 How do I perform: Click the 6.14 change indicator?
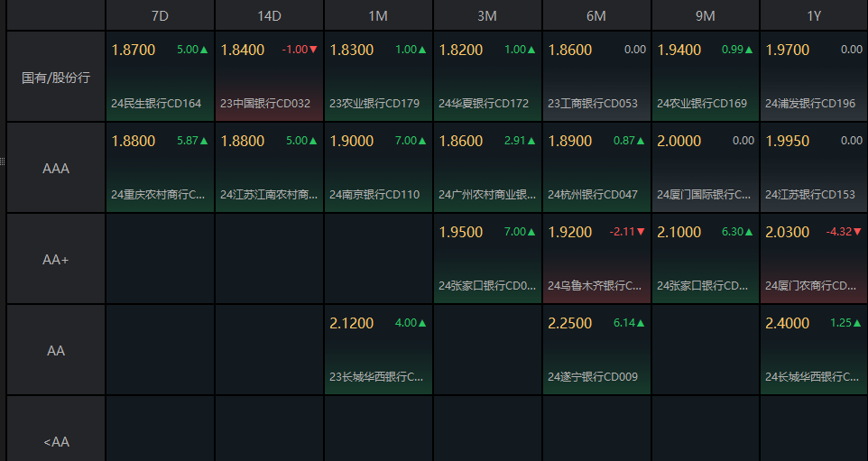pos(629,323)
